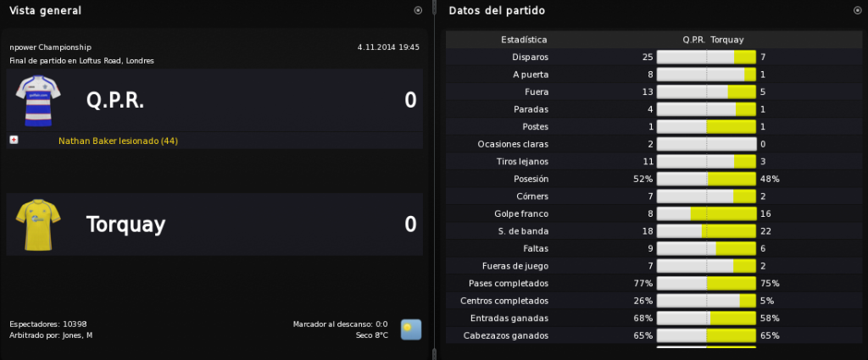The image size is (868, 360).
Task: Select the Q.P.R. team name
Action: click(115, 101)
